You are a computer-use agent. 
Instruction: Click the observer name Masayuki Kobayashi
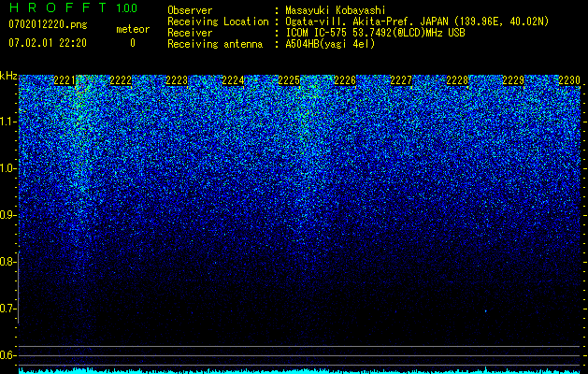point(336,10)
